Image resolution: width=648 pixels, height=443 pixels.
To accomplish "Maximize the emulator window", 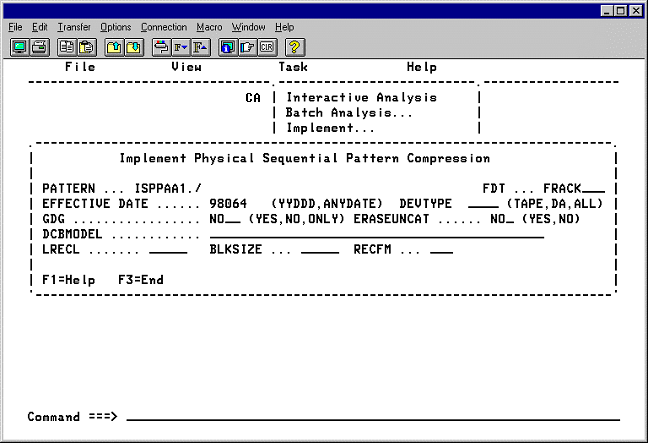I will click(621, 11).
